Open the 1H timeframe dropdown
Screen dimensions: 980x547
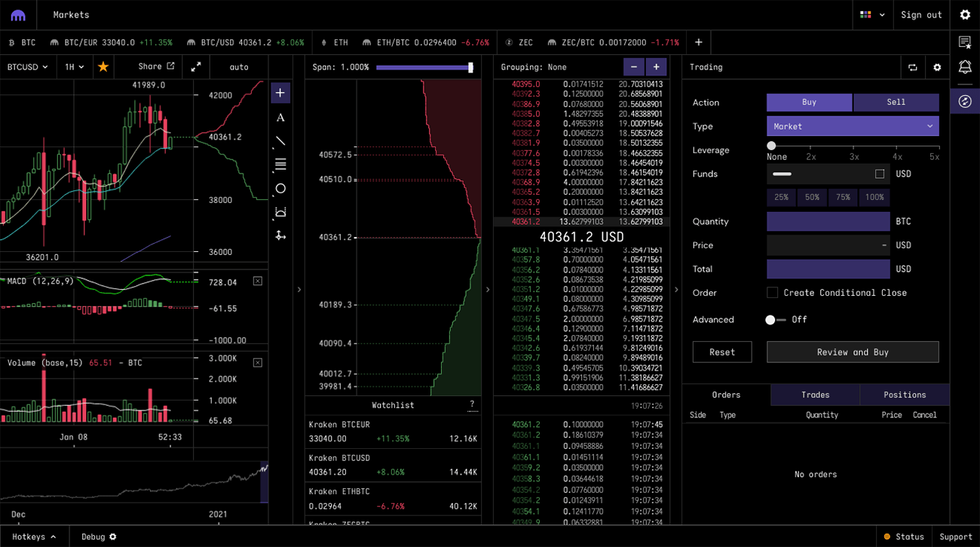point(75,67)
